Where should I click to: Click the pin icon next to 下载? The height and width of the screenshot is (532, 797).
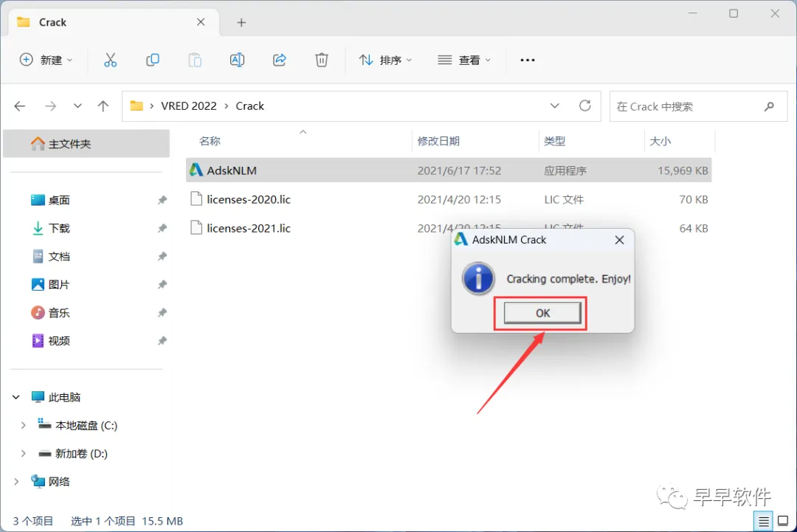tap(162, 228)
